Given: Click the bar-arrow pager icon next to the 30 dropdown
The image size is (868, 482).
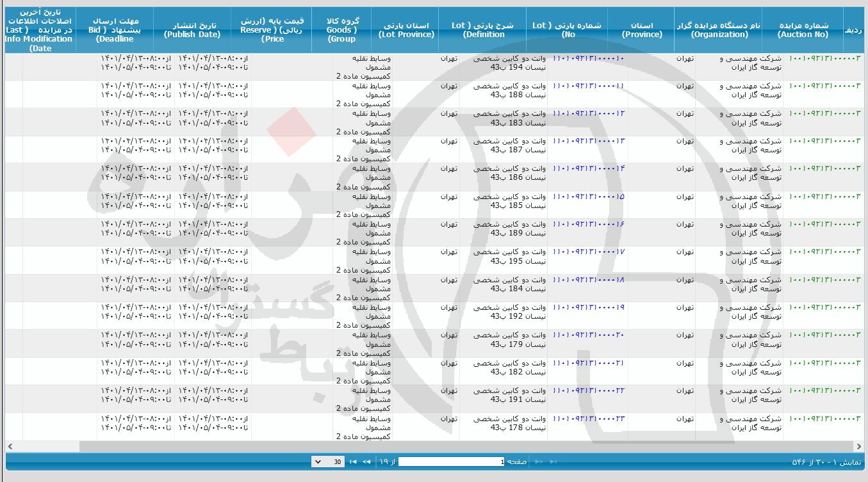Looking at the screenshot, I should pos(352,462).
